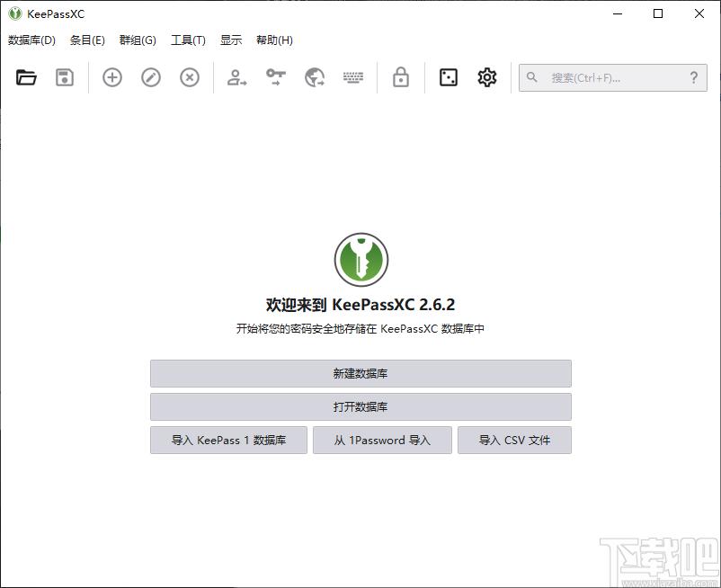Click the open database folder icon
The width and height of the screenshot is (721, 588).
pos(26,77)
